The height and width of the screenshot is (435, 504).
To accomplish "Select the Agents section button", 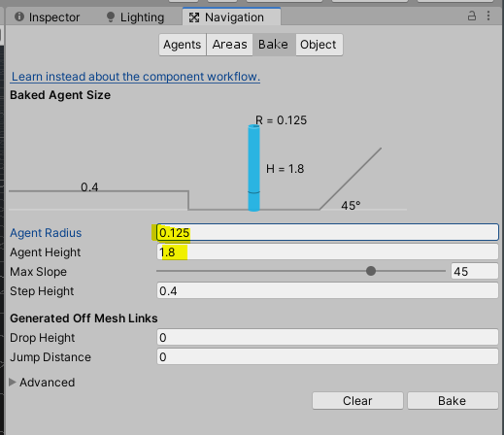I will click(183, 45).
